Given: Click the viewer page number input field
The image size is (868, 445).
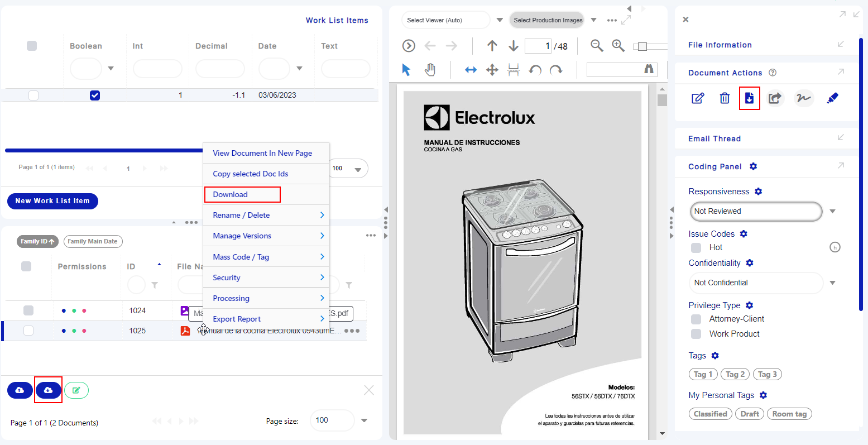Looking at the screenshot, I should 538,46.
